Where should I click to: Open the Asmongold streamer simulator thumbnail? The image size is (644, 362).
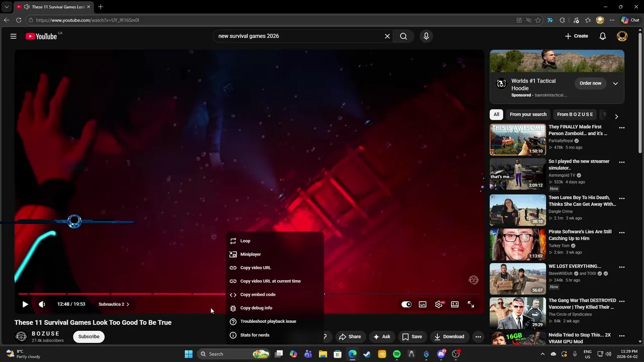coord(518,174)
